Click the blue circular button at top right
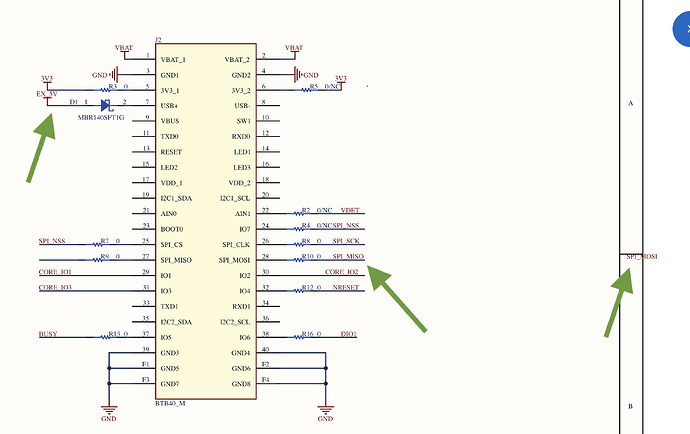This screenshot has height=434, width=690. 682,29
